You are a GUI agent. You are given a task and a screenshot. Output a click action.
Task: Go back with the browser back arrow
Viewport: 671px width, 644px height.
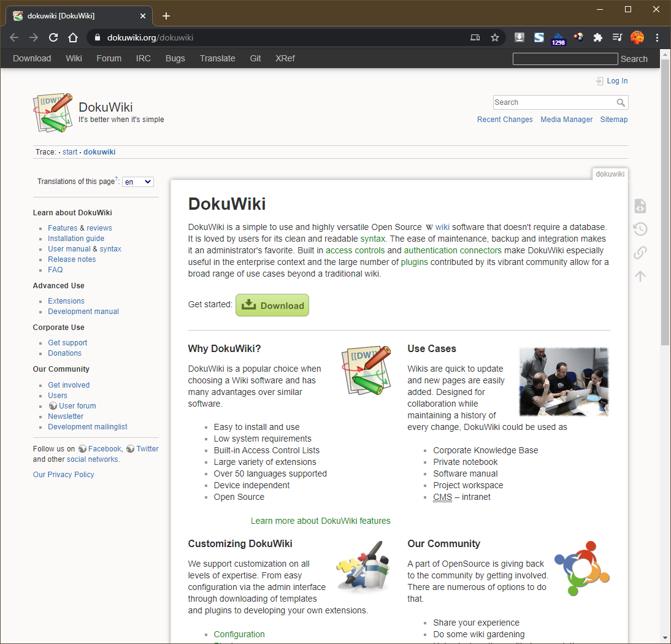pyautogui.click(x=14, y=37)
